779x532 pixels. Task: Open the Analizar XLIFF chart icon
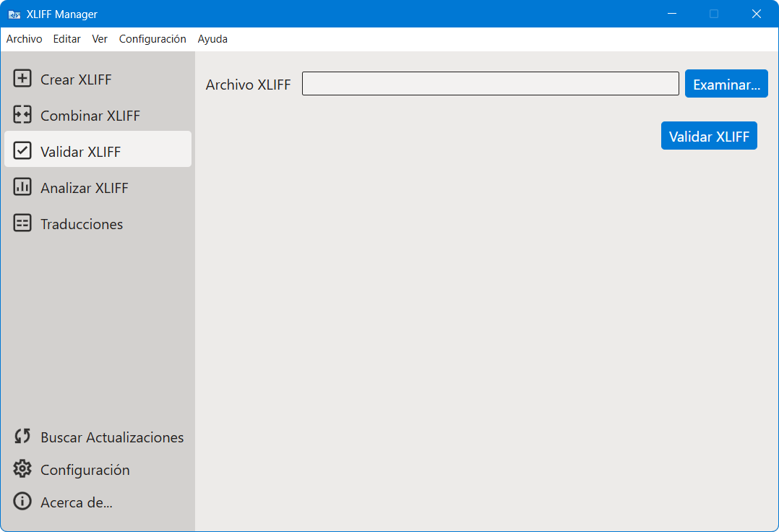click(22, 186)
